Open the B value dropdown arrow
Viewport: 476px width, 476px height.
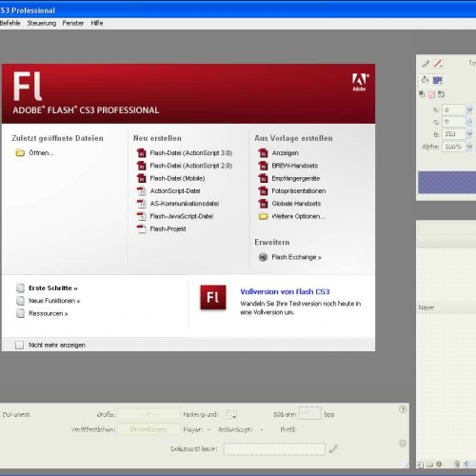pos(469,134)
